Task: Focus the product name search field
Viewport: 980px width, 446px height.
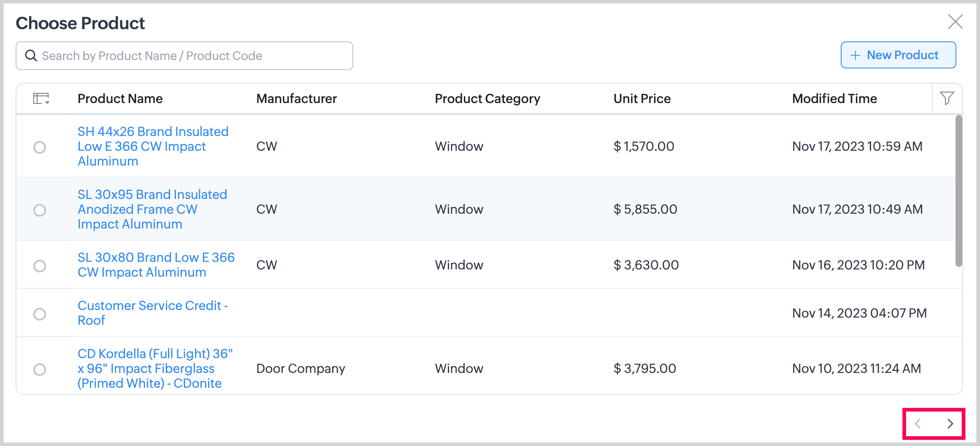Action: (190, 56)
